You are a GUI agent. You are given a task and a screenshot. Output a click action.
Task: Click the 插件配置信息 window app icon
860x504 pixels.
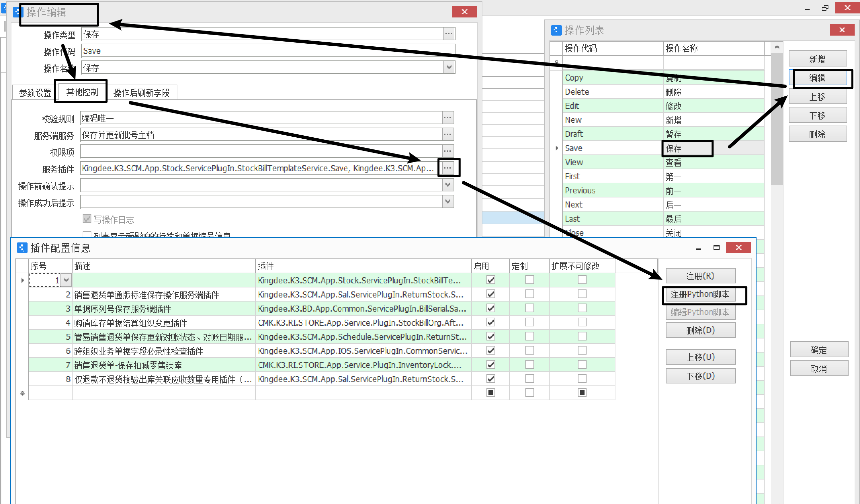click(x=22, y=248)
